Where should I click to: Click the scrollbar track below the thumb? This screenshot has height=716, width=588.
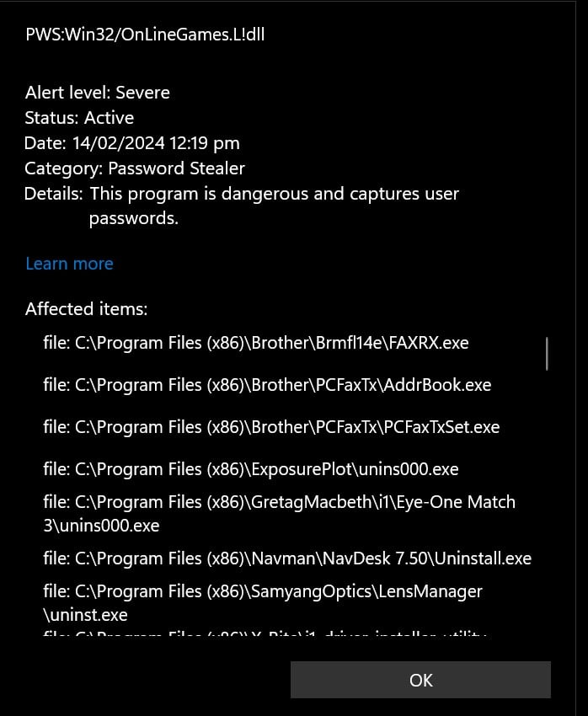coord(547,502)
